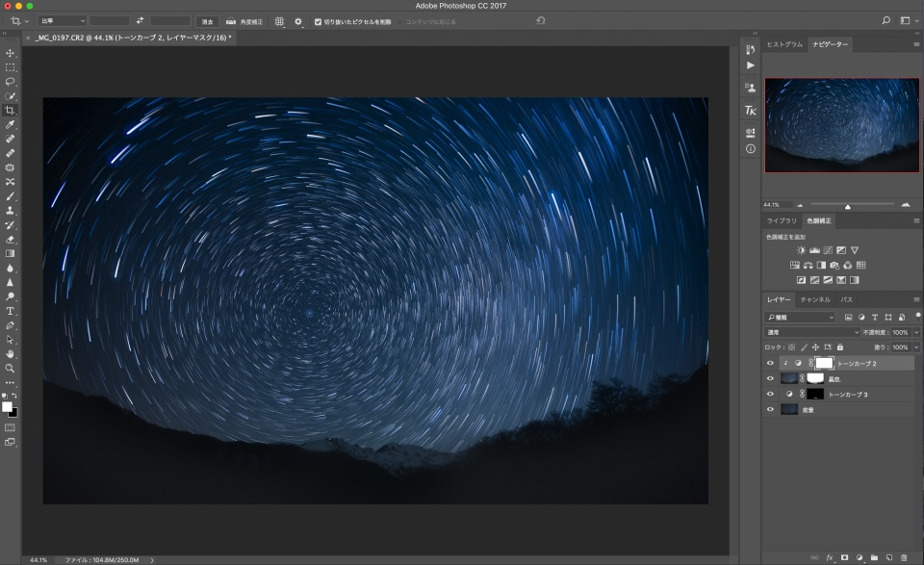
Task: Toggle the layer filter on/off switch
Action: coord(917,317)
